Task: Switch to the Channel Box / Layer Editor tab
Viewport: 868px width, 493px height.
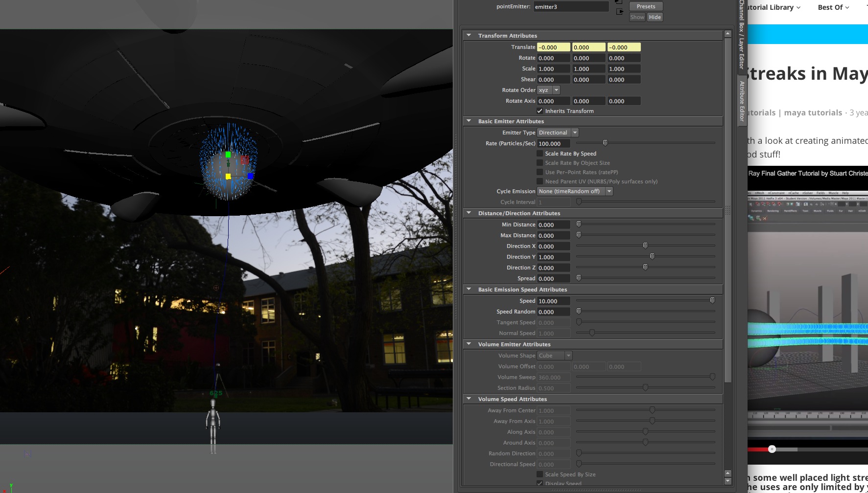Action: click(x=742, y=34)
